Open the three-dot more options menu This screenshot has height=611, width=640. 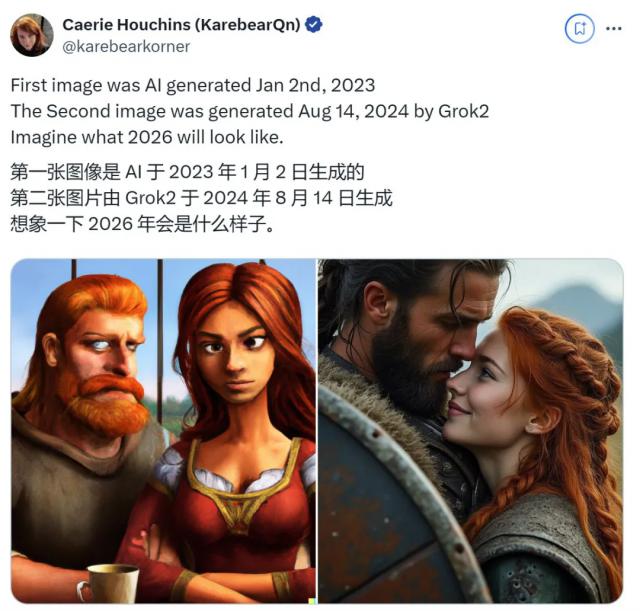click(x=613, y=28)
